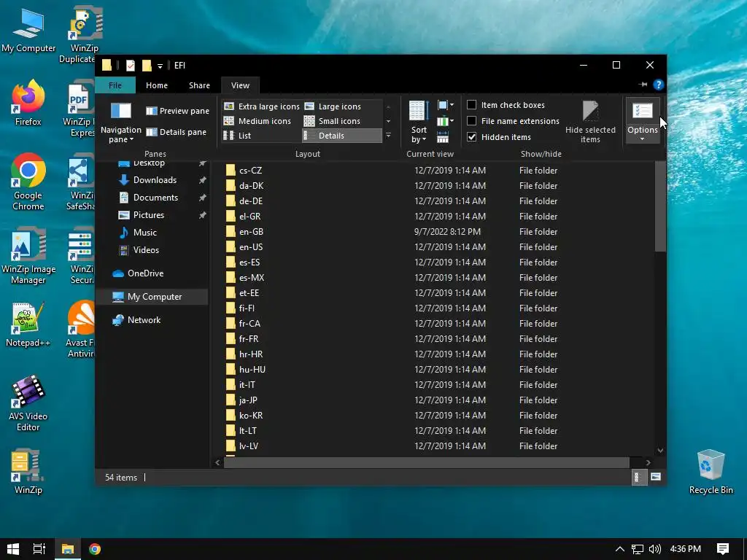Click the Properties quick access icon
Screen dimensions: 747x560
(130, 65)
